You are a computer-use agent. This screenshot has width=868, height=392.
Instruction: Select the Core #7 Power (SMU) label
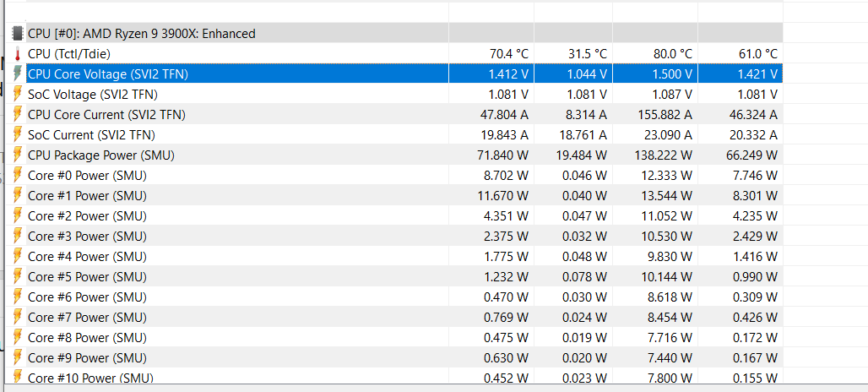coord(87,318)
